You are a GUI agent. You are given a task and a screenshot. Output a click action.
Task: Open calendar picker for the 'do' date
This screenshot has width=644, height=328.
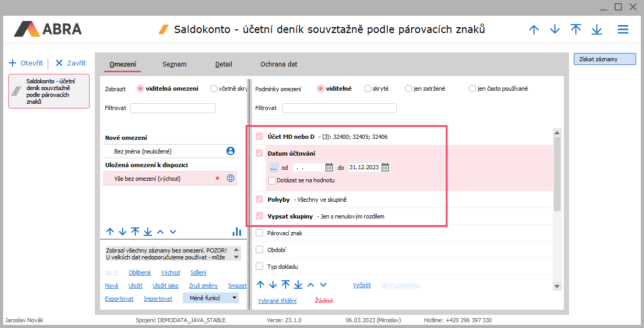point(385,168)
